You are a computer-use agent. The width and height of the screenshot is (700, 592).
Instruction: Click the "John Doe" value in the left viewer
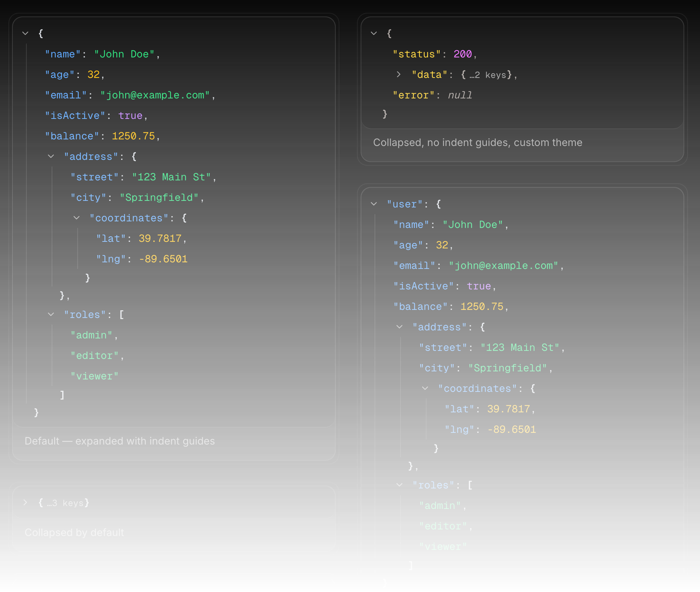pyautogui.click(x=124, y=54)
